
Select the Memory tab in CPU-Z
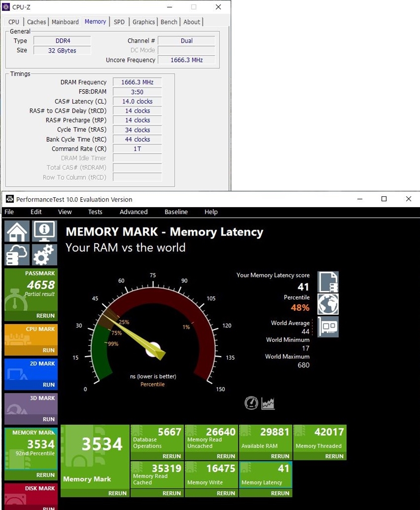coord(95,21)
